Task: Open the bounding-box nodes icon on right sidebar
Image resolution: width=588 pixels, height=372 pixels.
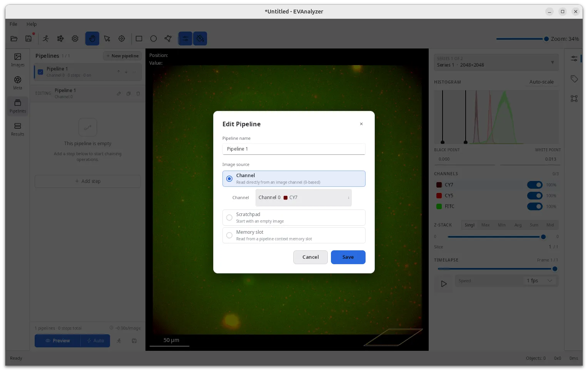Action: click(x=574, y=99)
